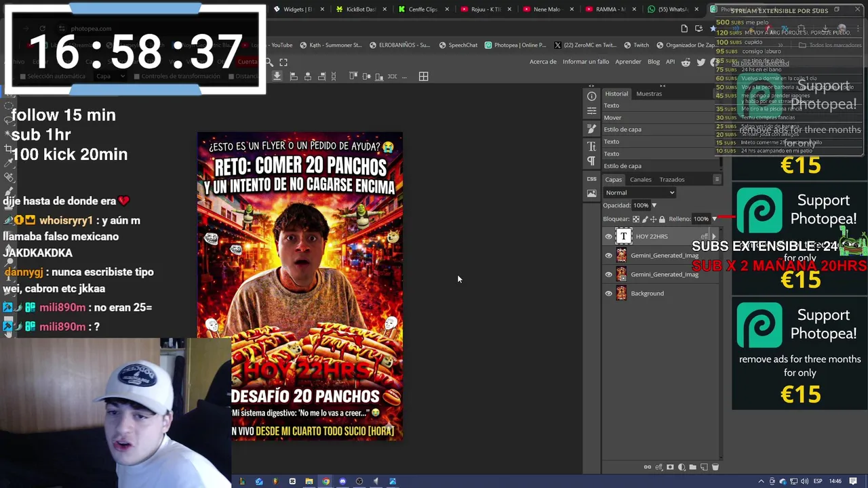
Task: Open the layers panel options menu
Action: (x=717, y=180)
